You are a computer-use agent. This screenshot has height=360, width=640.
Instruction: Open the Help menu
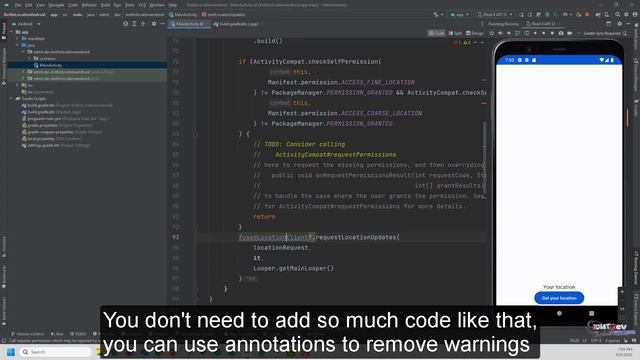coord(173,5)
